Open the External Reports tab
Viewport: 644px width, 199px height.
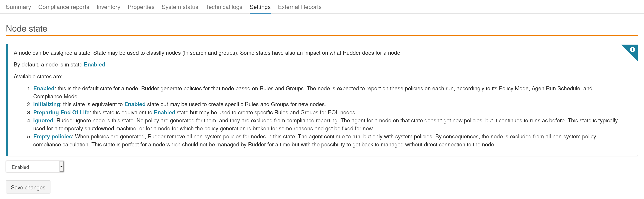[300, 7]
